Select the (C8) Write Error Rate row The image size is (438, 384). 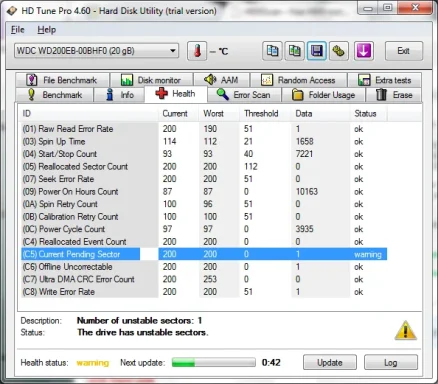[204, 292]
